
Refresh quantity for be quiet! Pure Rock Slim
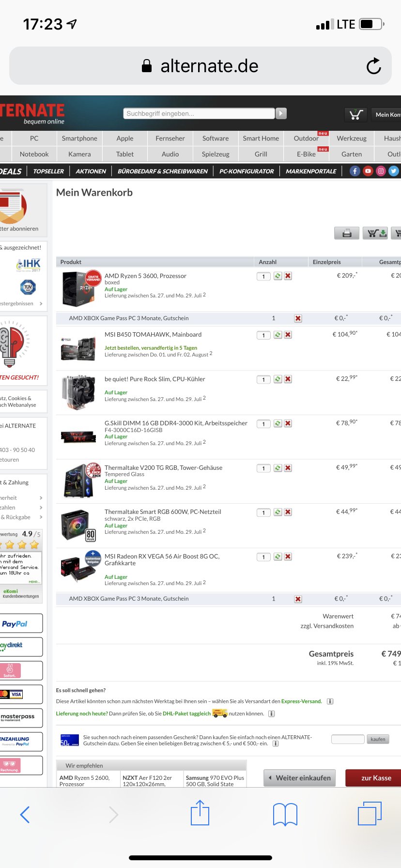point(278,379)
